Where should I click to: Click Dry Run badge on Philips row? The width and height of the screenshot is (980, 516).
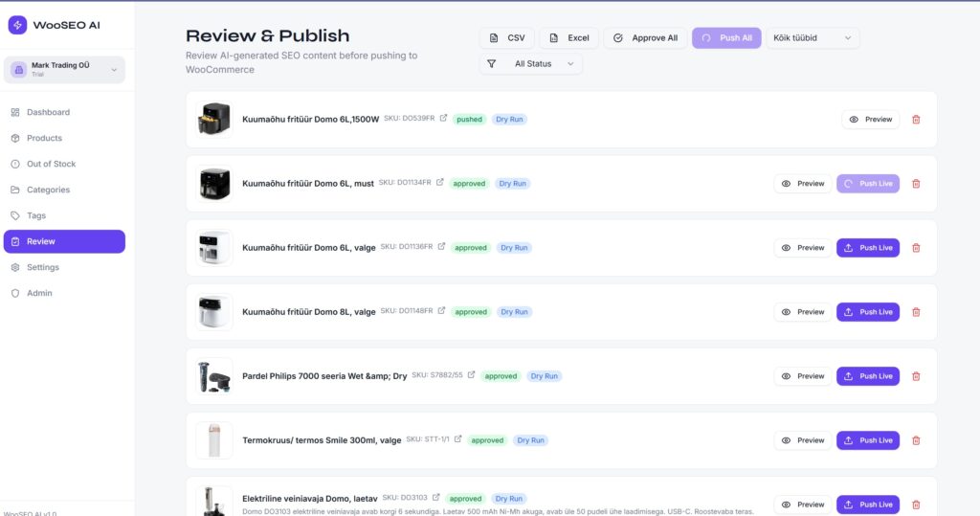point(545,376)
